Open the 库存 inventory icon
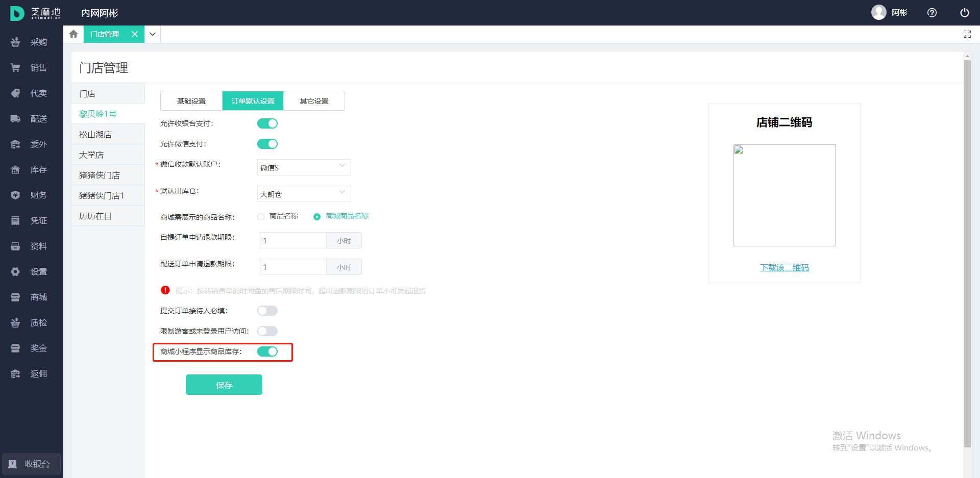The height and width of the screenshot is (478, 980). pyautogui.click(x=15, y=170)
